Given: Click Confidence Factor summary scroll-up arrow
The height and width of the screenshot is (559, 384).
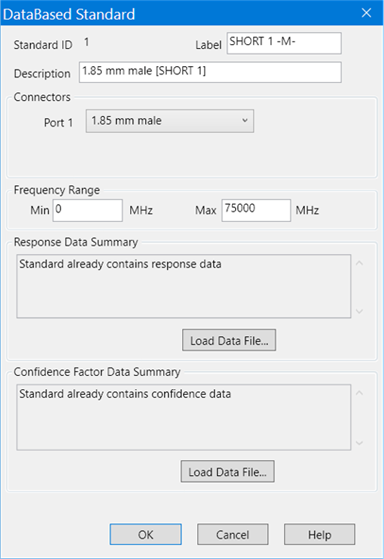Looking at the screenshot, I should click(359, 393).
